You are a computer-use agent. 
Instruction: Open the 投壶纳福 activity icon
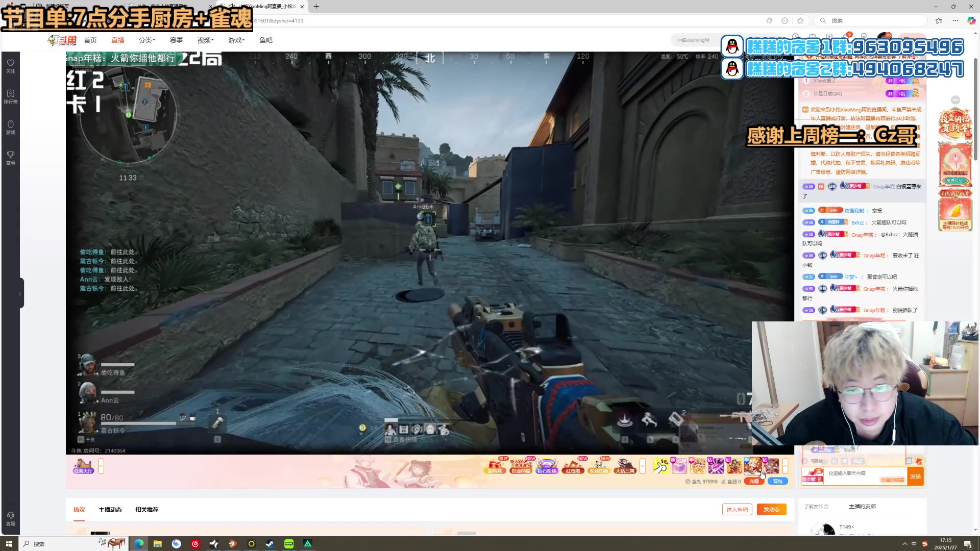tap(521, 466)
